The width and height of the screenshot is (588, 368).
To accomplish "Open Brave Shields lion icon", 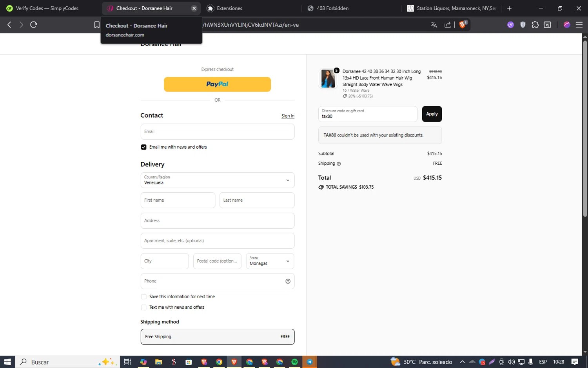I will click(x=463, y=24).
